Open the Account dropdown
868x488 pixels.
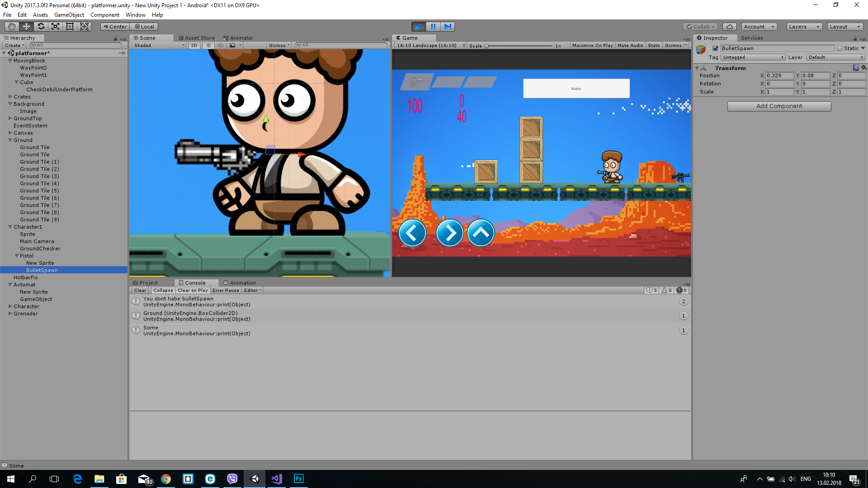tap(759, 27)
